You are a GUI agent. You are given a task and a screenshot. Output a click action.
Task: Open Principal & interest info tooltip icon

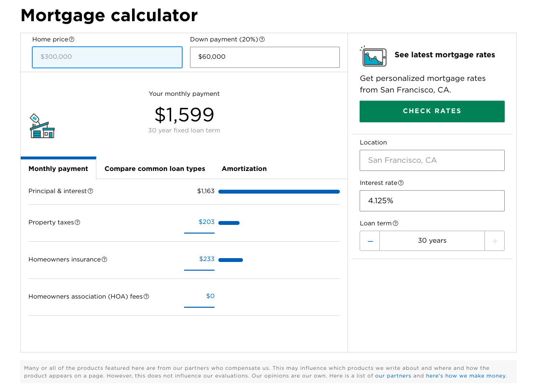[91, 191]
